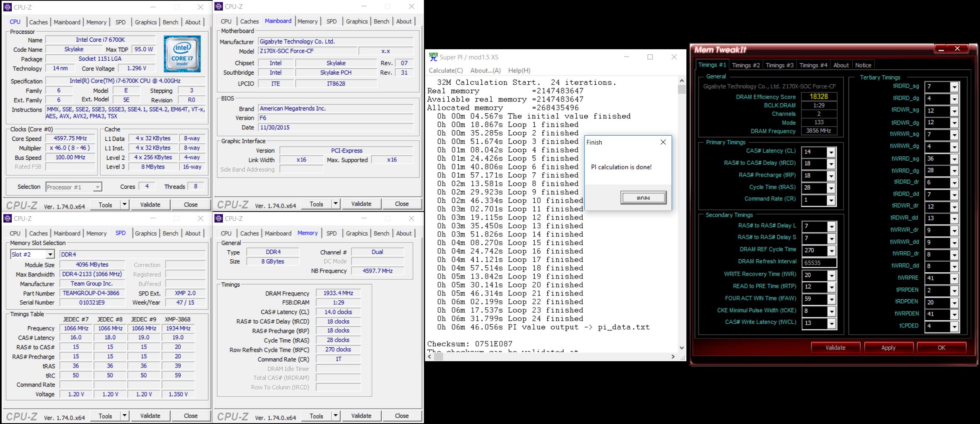The width and height of the screenshot is (980, 424).
Task: Click the Super PI horizontal scrollbar thumb
Action: [x=439, y=357]
